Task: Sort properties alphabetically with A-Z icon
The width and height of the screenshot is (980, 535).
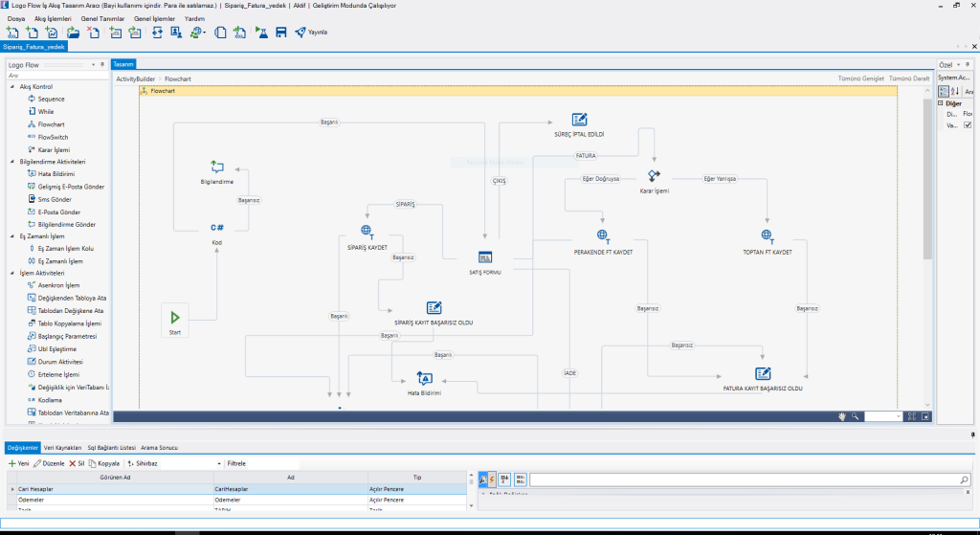Action: coord(954,91)
